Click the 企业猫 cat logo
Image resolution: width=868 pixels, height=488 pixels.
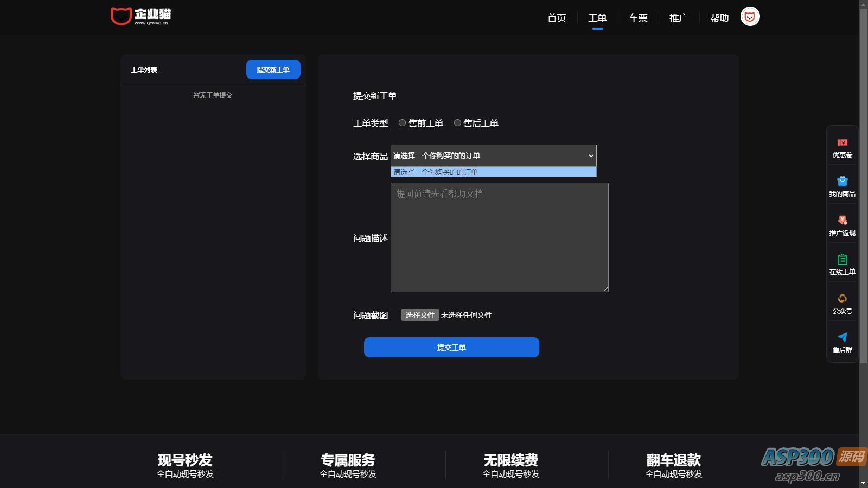tap(140, 16)
